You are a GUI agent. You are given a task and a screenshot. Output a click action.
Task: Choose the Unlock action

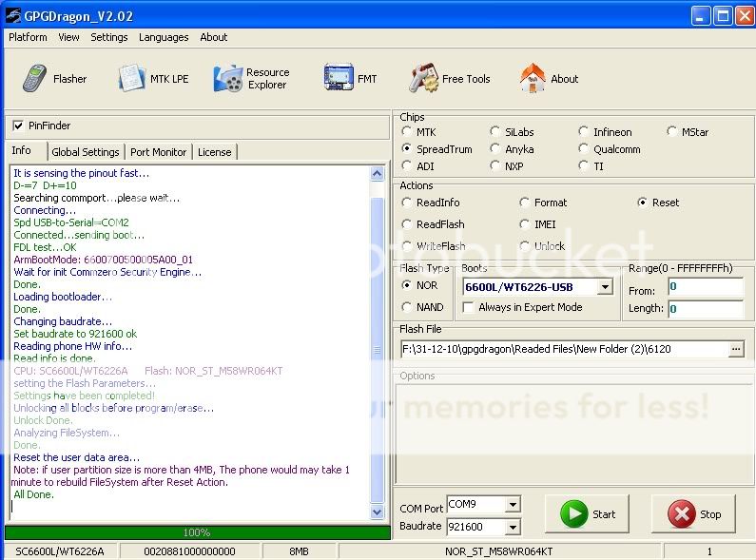[x=524, y=246]
